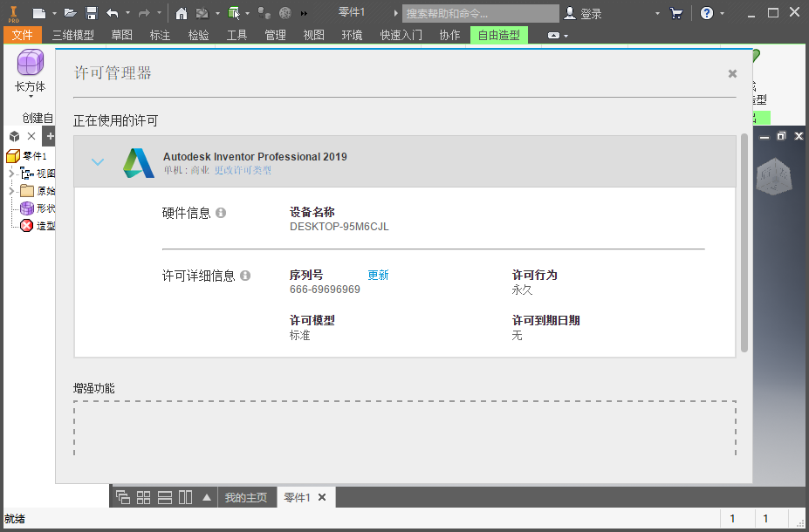
Task: Open the Help question mark icon
Action: point(707,13)
